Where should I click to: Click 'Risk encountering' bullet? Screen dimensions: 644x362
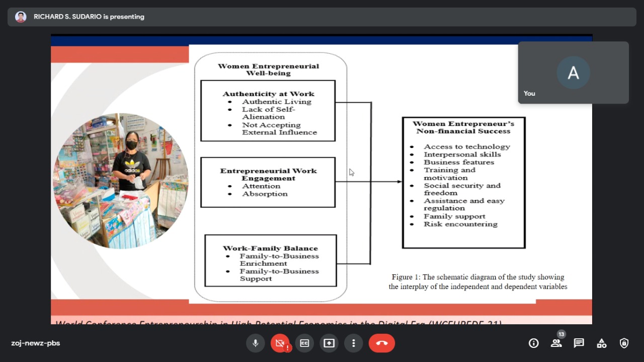(x=460, y=224)
